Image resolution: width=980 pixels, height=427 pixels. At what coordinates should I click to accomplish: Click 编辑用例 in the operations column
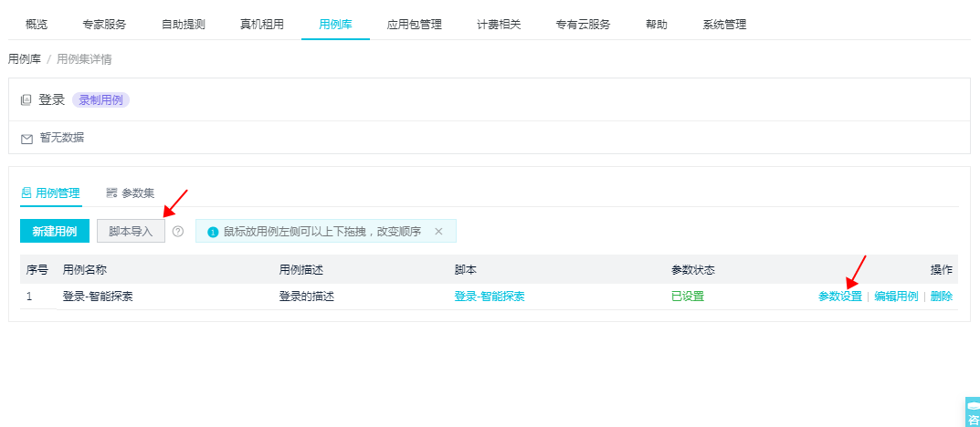(x=896, y=297)
